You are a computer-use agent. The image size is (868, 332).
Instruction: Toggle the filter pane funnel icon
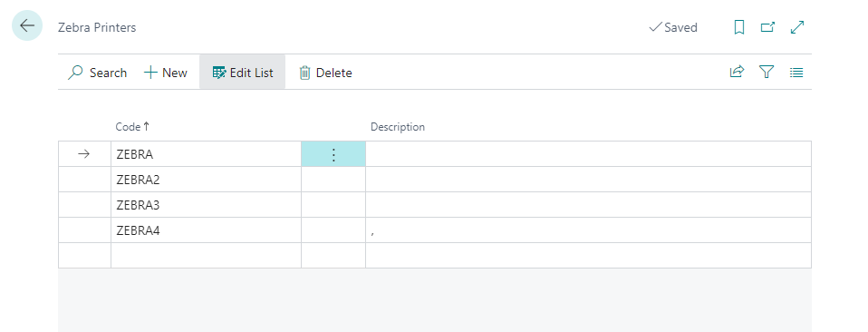767,72
